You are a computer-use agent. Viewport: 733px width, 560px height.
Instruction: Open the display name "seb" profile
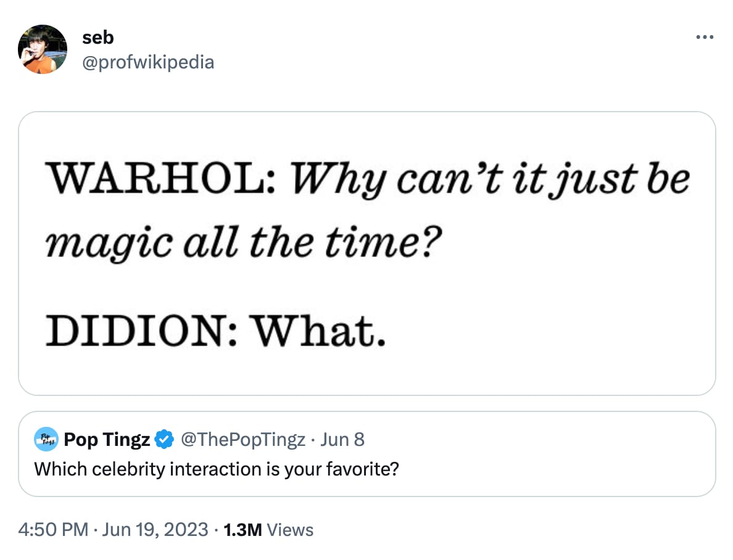pos(97,37)
